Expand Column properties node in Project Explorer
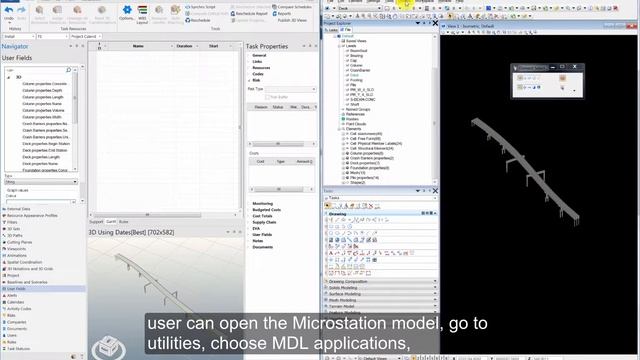 click(x=343, y=153)
